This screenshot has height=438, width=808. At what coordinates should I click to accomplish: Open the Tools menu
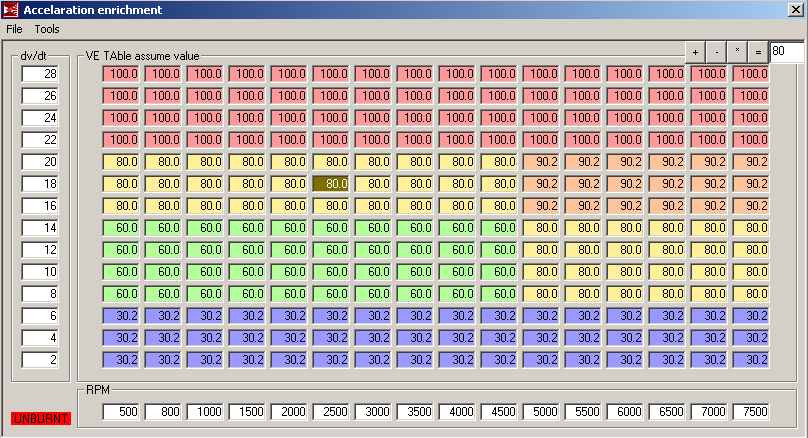pyautogui.click(x=47, y=29)
